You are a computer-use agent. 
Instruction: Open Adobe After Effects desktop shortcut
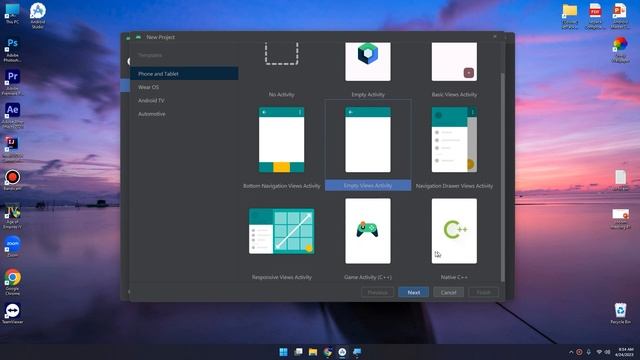[12, 116]
